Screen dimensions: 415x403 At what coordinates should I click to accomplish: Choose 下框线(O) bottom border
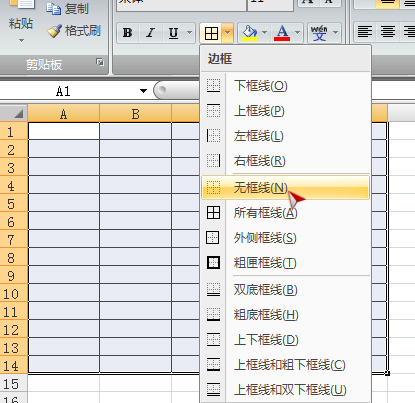tap(286, 86)
